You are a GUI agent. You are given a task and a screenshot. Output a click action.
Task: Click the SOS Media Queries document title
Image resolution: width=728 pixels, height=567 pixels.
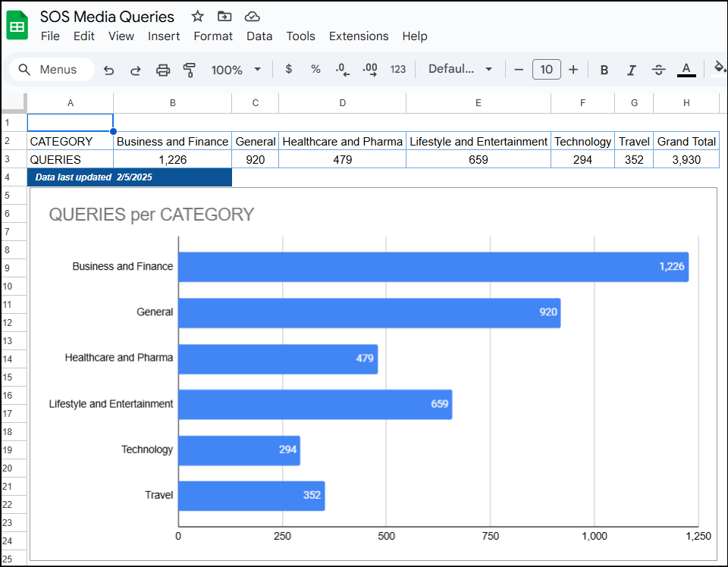tap(107, 17)
